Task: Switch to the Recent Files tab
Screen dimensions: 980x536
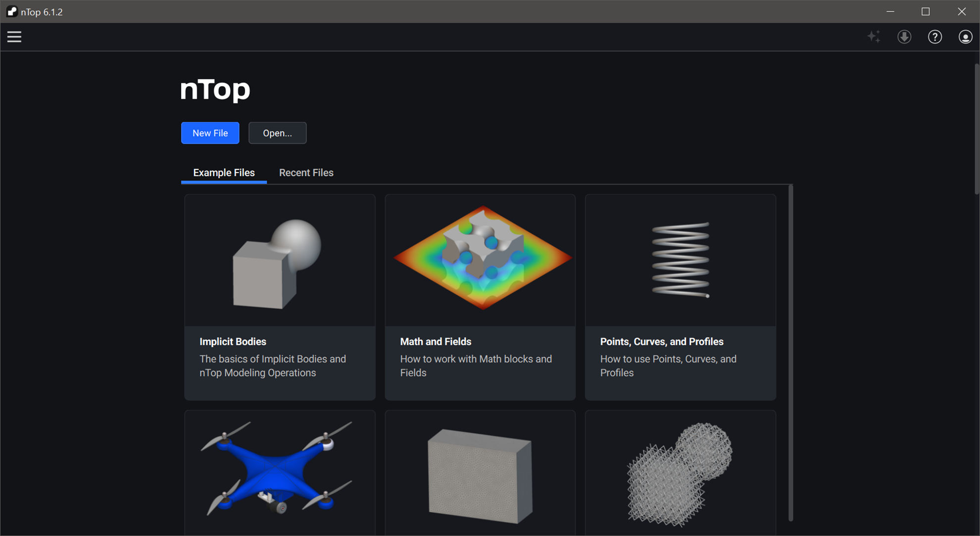Action: [x=306, y=172]
